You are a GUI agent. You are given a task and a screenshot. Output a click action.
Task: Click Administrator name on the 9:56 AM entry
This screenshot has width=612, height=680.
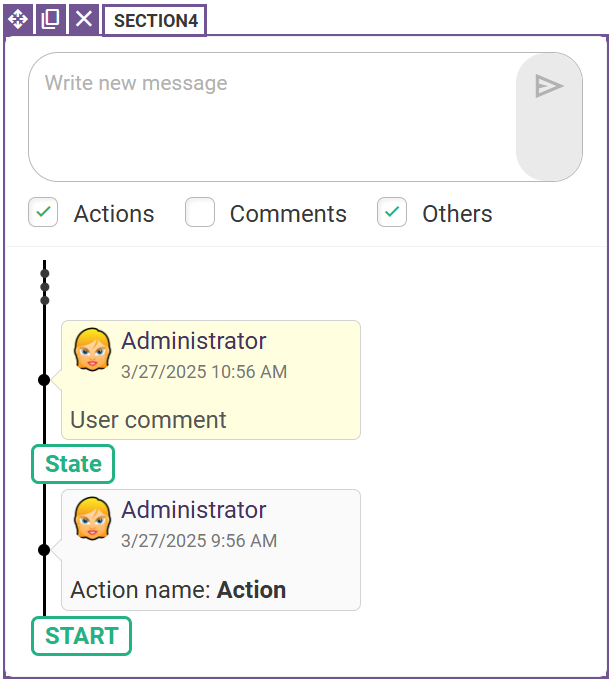click(x=193, y=510)
